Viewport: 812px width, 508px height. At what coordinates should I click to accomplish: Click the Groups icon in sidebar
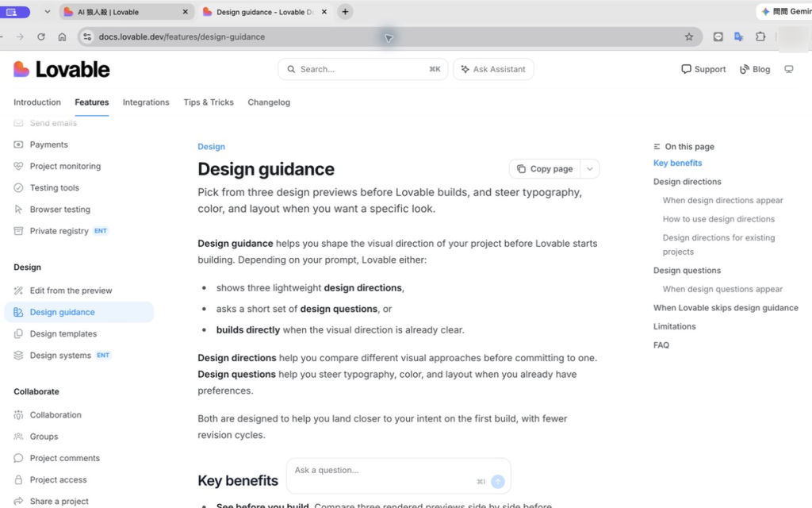pyautogui.click(x=19, y=437)
